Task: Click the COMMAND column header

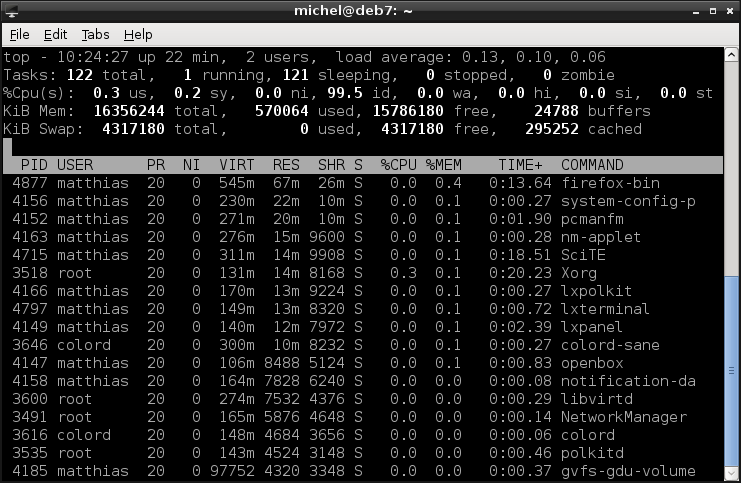Action: pos(592,165)
